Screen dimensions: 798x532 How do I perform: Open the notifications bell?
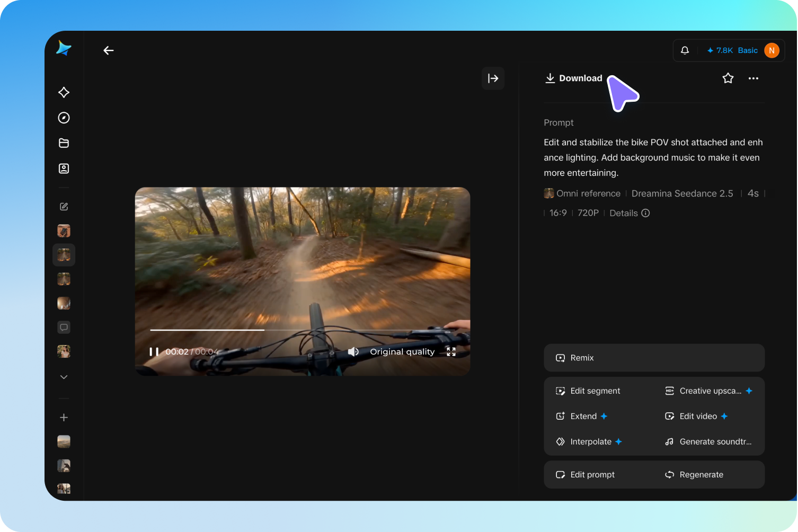click(685, 50)
